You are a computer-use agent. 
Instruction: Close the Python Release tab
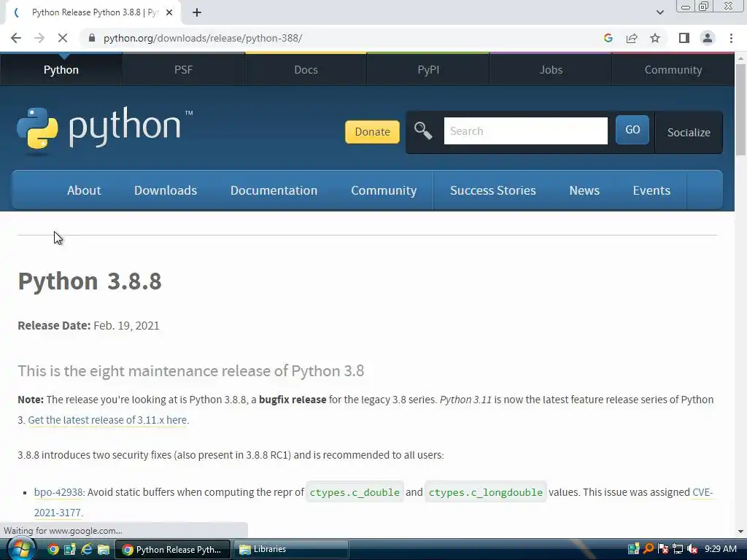(x=169, y=12)
